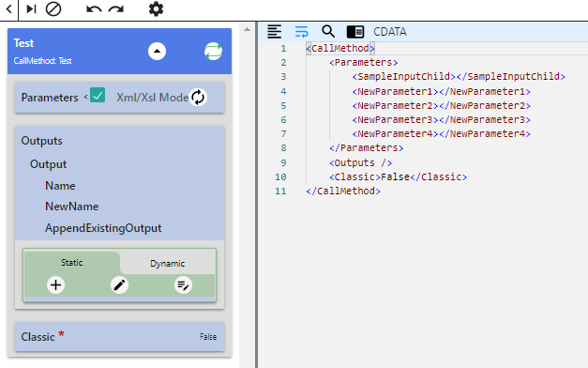The height and width of the screenshot is (368, 588).
Task: Select the Name field row
Action: pyautogui.click(x=60, y=186)
